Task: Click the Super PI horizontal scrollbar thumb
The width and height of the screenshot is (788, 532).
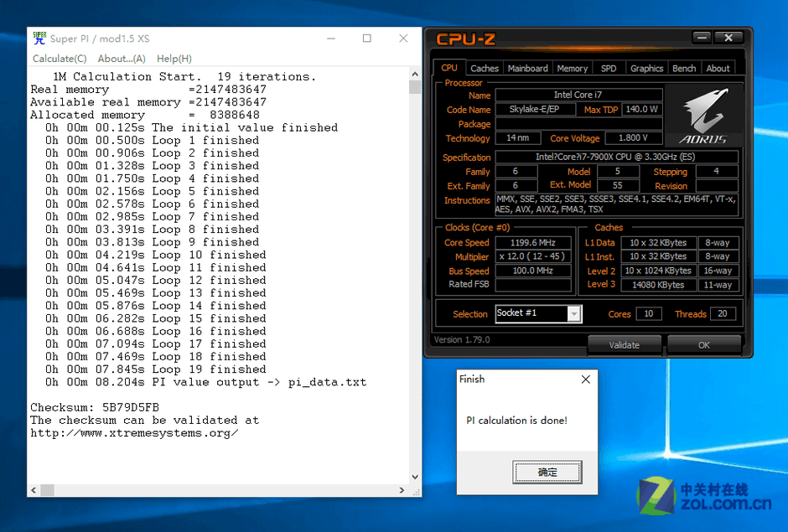Action: pyautogui.click(x=47, y=490)
